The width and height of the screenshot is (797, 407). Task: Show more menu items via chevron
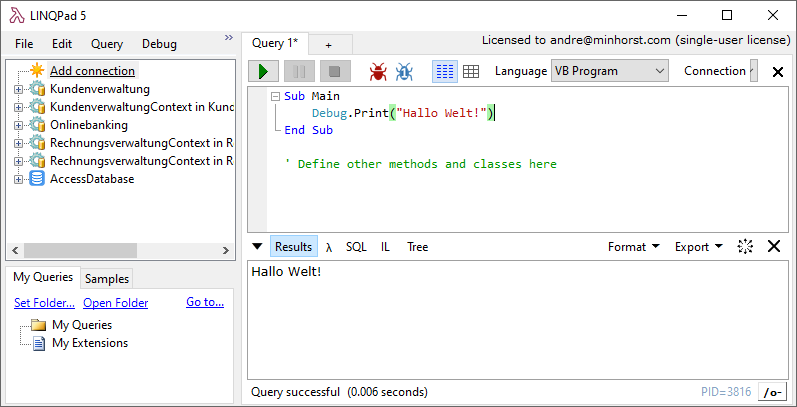pyautogui.click(x=229, y=38)
